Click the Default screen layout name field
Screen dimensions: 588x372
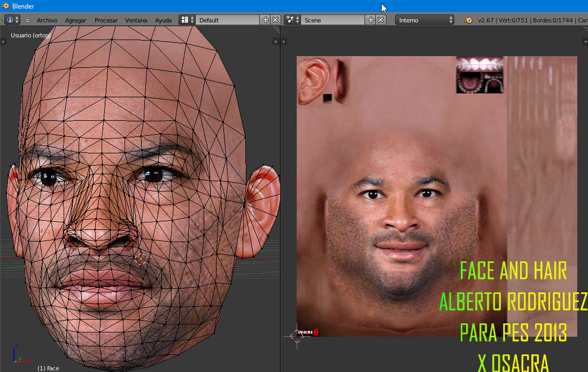[228, 20]
